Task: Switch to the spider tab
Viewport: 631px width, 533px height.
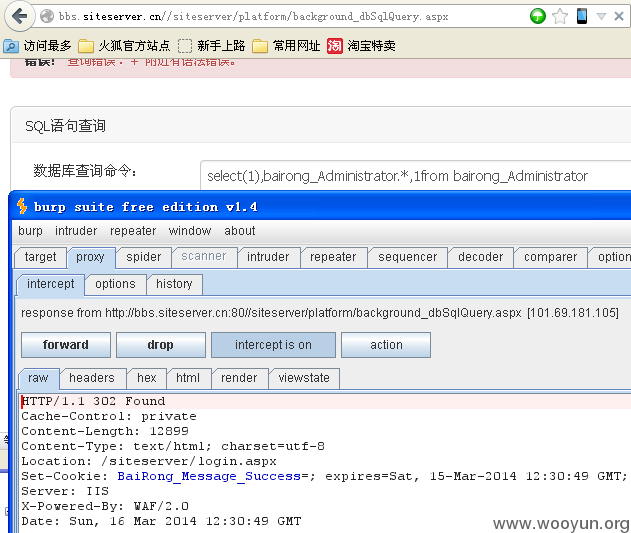Action: 143,257
